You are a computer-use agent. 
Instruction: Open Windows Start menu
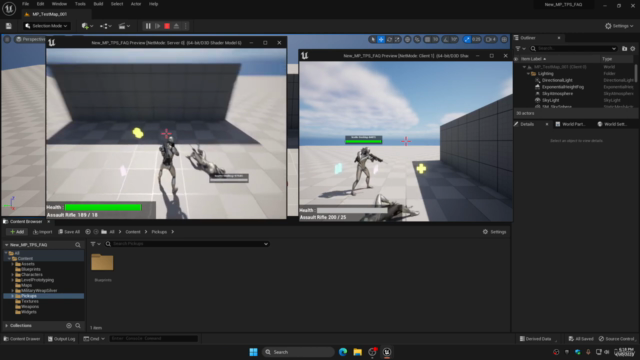[253, 352]
